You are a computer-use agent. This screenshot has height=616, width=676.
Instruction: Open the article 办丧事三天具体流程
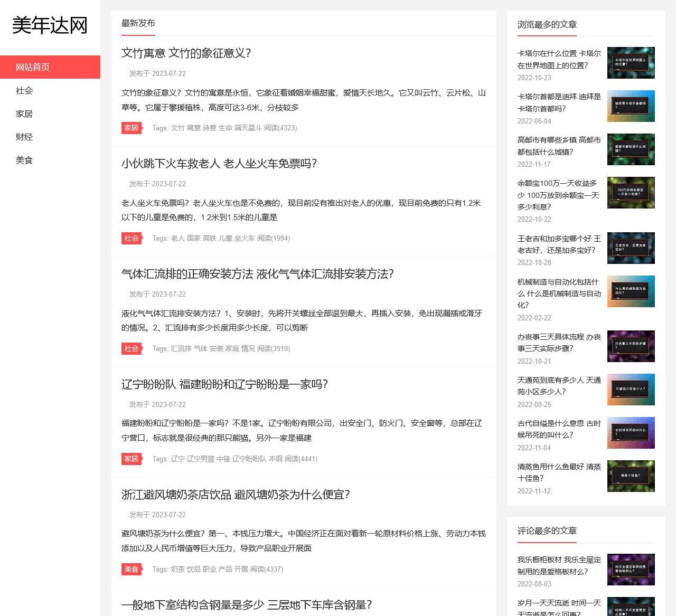click(557, 343)
